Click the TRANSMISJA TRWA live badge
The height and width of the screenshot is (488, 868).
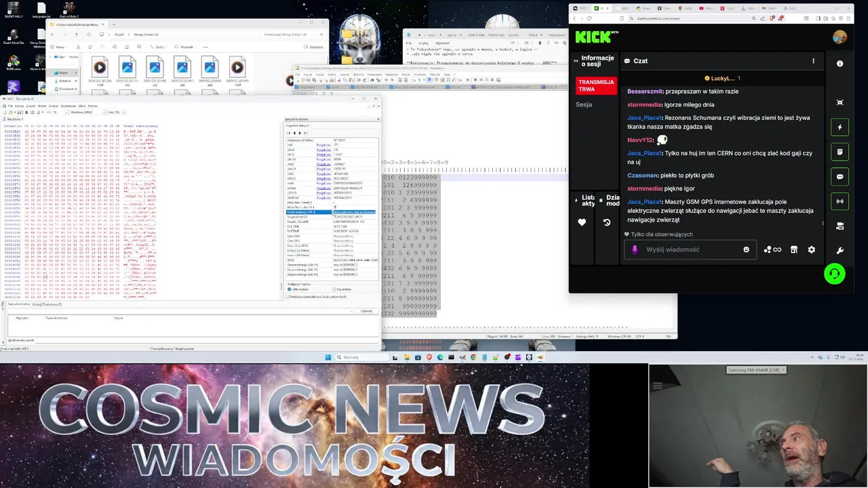(596, 85)
